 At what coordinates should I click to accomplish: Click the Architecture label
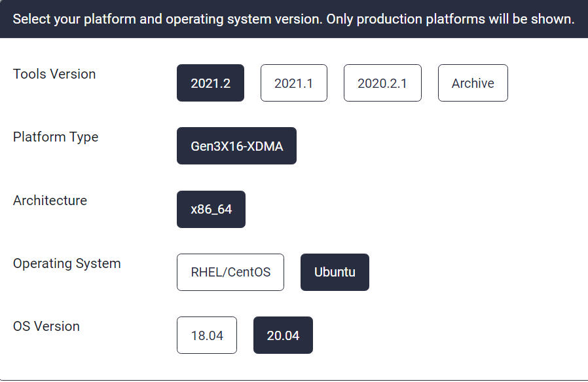(x=50, y=201)
